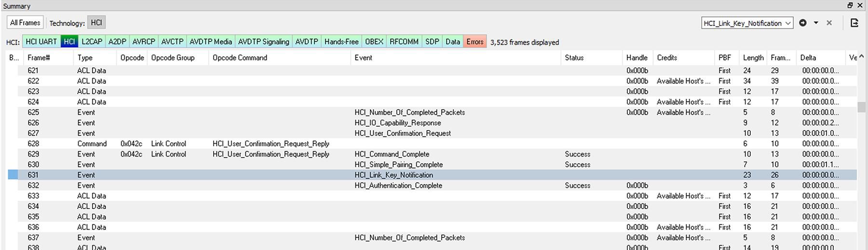Clear the search with the X icon
Viewport: 868px width, 250px height.
pos(829,23)
